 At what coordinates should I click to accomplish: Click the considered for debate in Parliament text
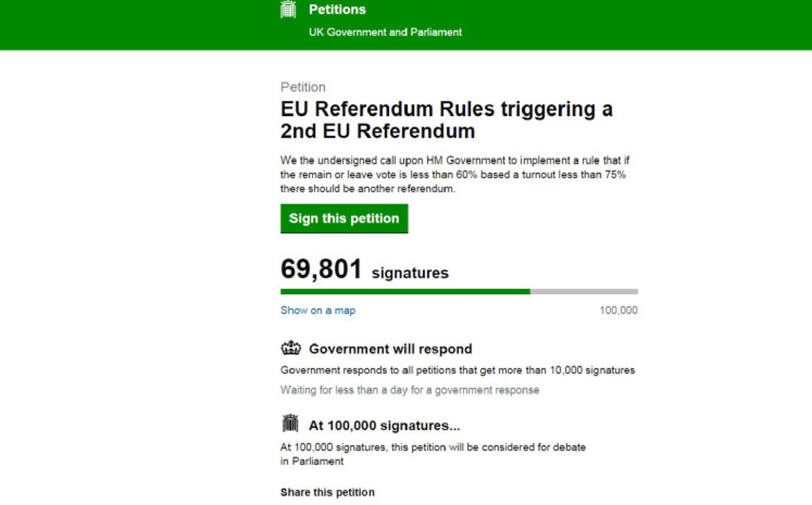433,454
